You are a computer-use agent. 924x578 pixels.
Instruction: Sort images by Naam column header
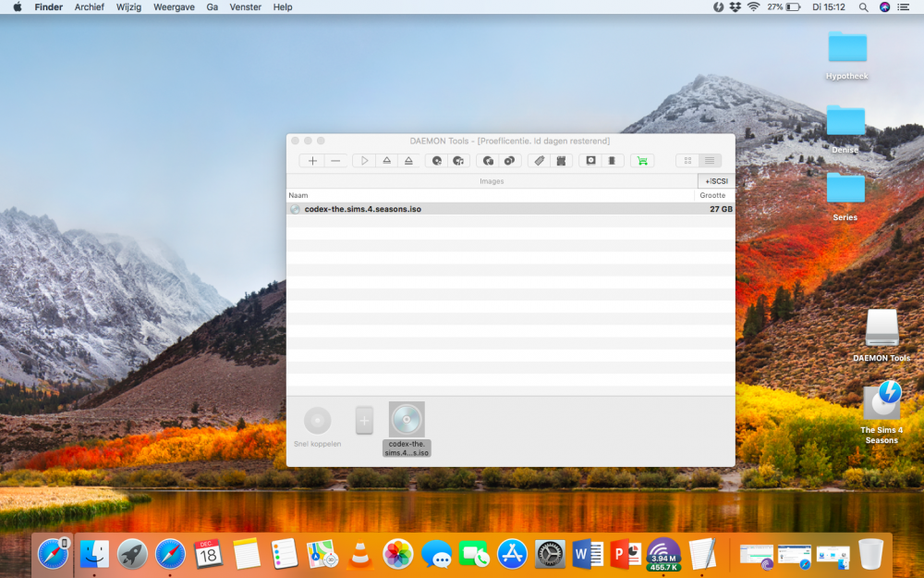(298, 195)
